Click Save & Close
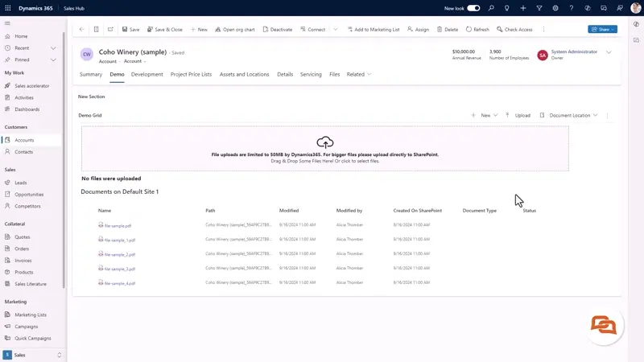The height and width of the screenshot is (362, 644). (x=165, y=30)
